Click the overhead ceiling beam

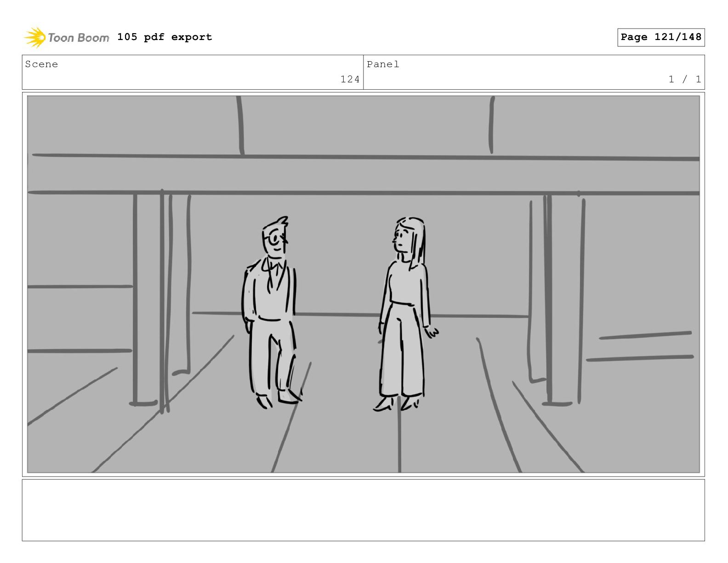tap(363, 175)
